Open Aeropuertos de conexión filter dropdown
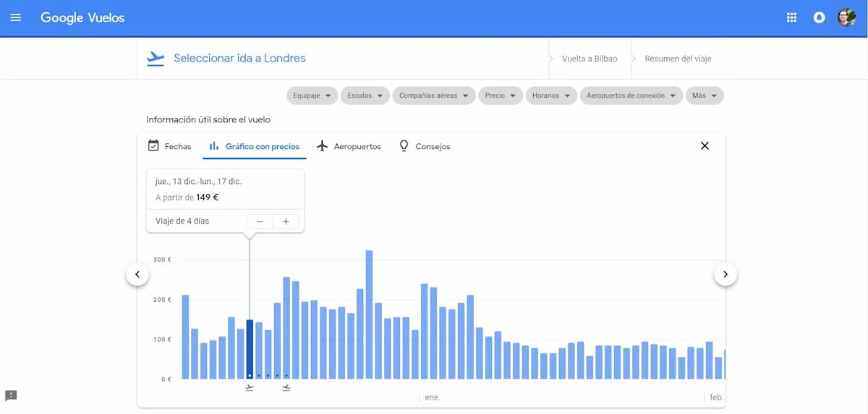The width and height of the screenshot is (868, 414). (631, 96)
